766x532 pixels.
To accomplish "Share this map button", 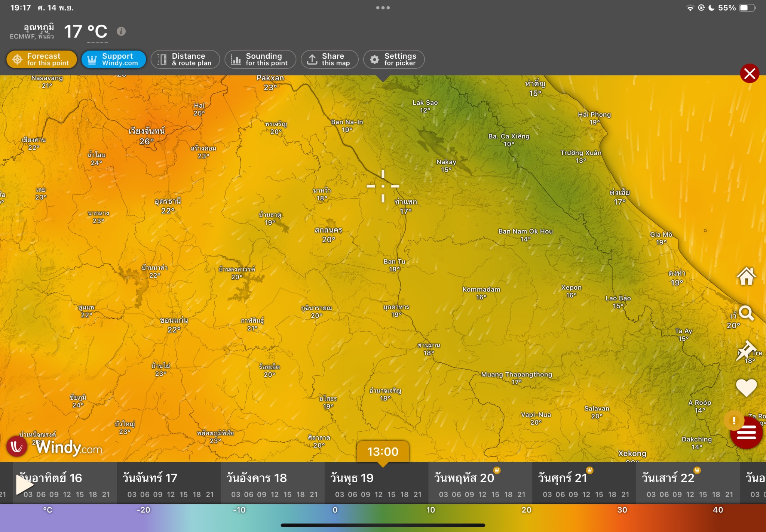I will click(330, 59).
